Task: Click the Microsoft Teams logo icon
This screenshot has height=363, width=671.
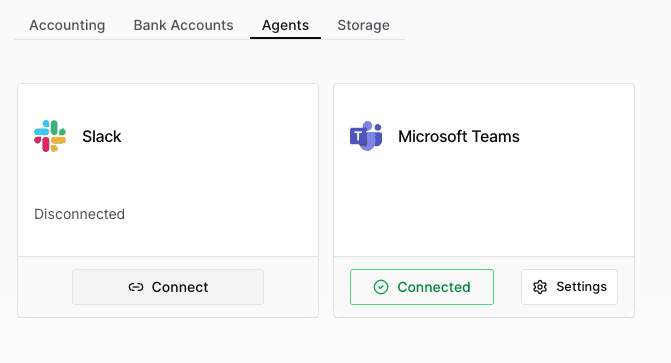Action: [x=366, y=136]
